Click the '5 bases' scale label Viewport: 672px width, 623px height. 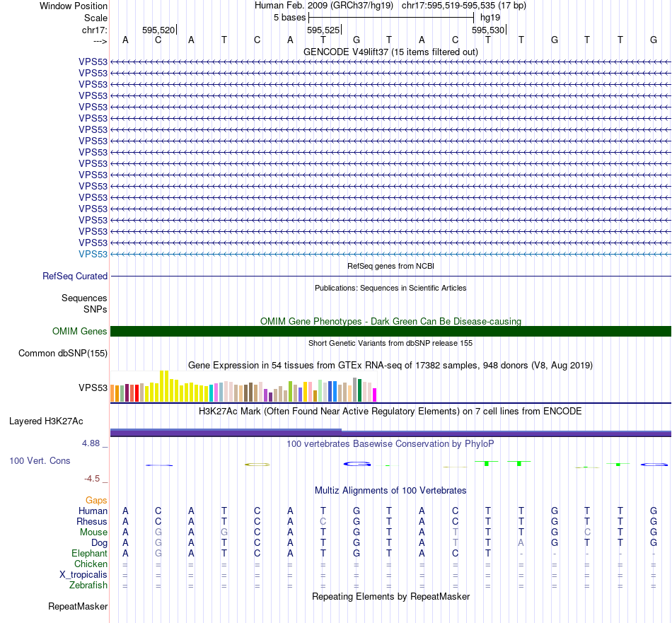pos(290,18)
